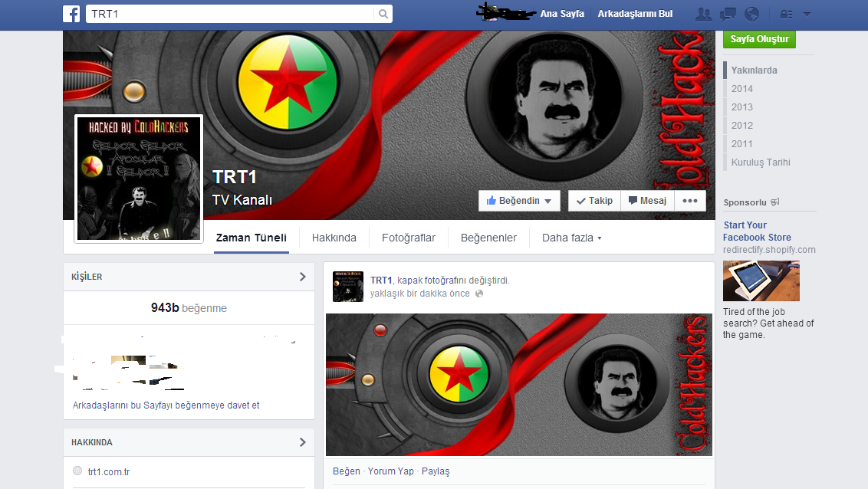Open the posted cover photo image
The image size is (868, 489).
(x=518, y=385)
